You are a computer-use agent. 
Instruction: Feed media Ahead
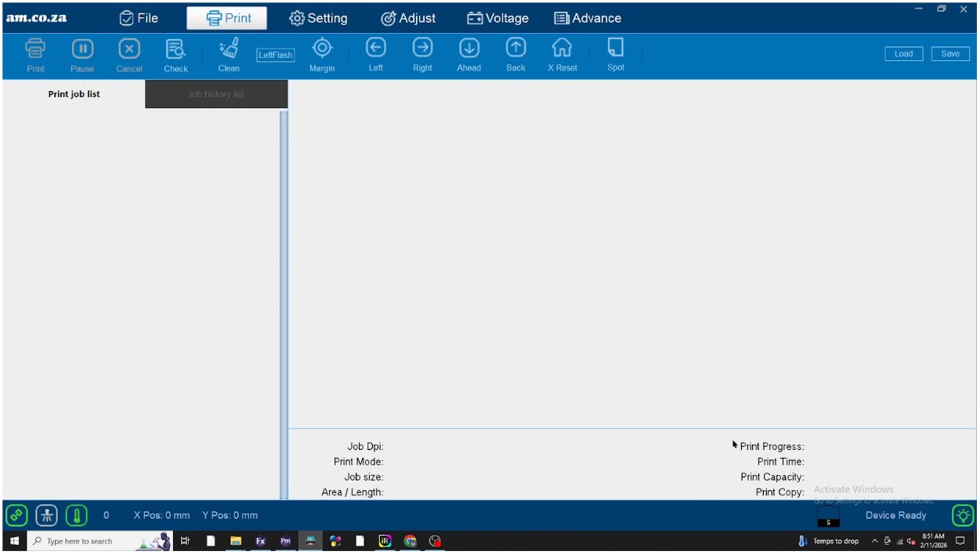(469, 55)
